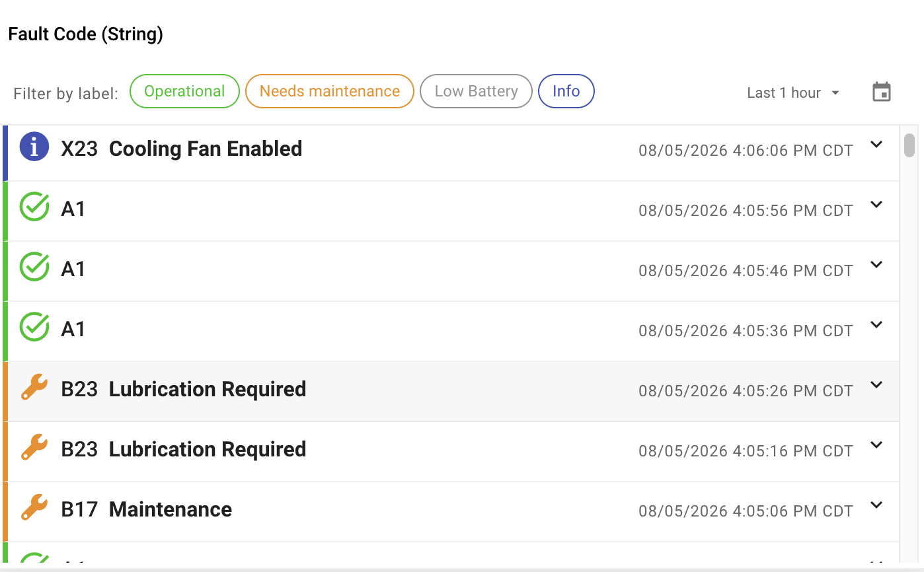Image resolution: width=924 pixels, height=572 pixels.
Task: Expand the B23 row at 4:05:26 PM
Action: (876, 385)
